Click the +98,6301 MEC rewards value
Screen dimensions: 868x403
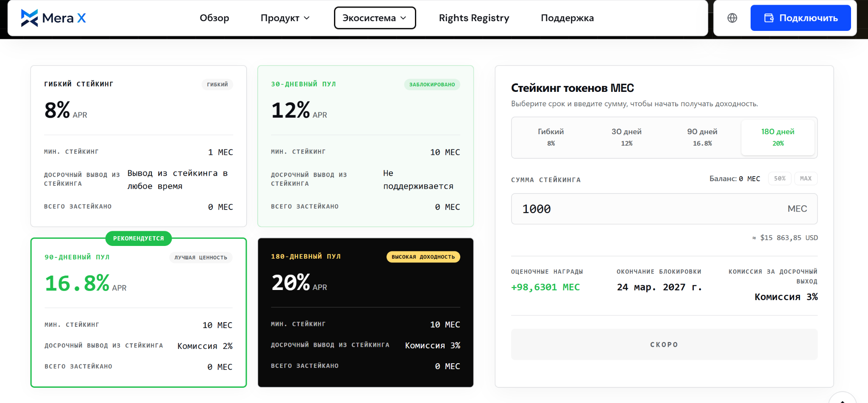545,287
